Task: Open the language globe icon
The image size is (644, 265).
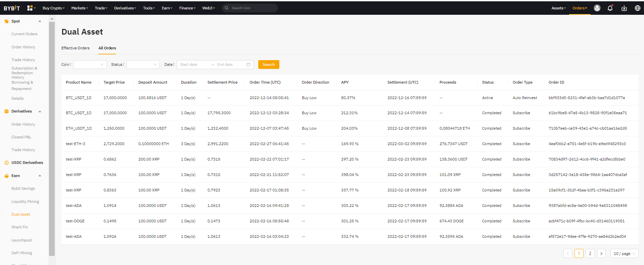Action: tap(637, 8)
